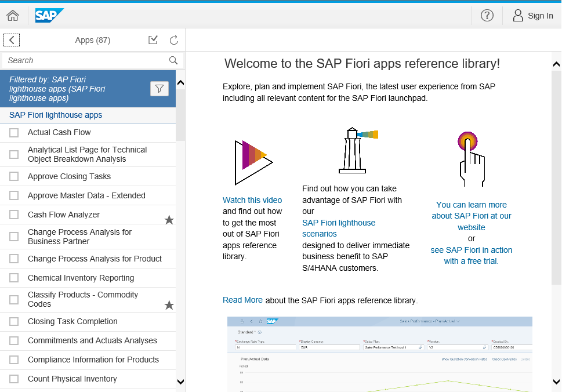Tick the Closing Task Completion checkbox
Viewport: 562px width, 392px height.
click(x=14, y=321)
